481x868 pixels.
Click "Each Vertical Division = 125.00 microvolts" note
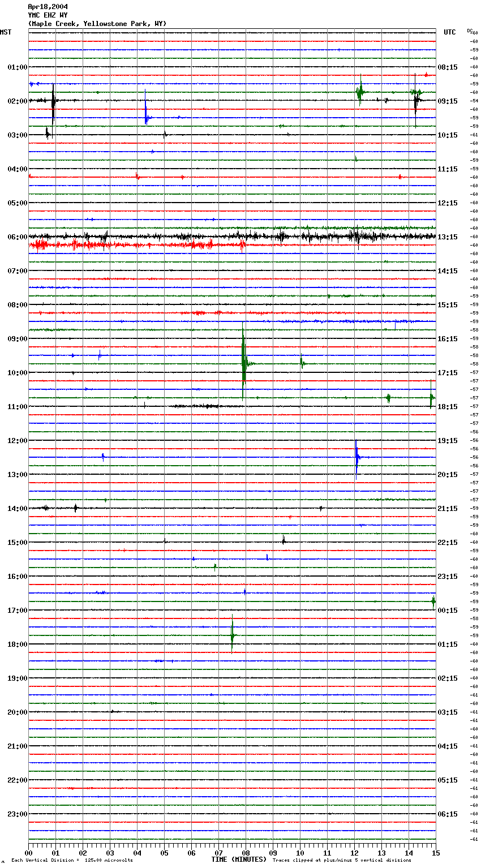pos(72,861)
